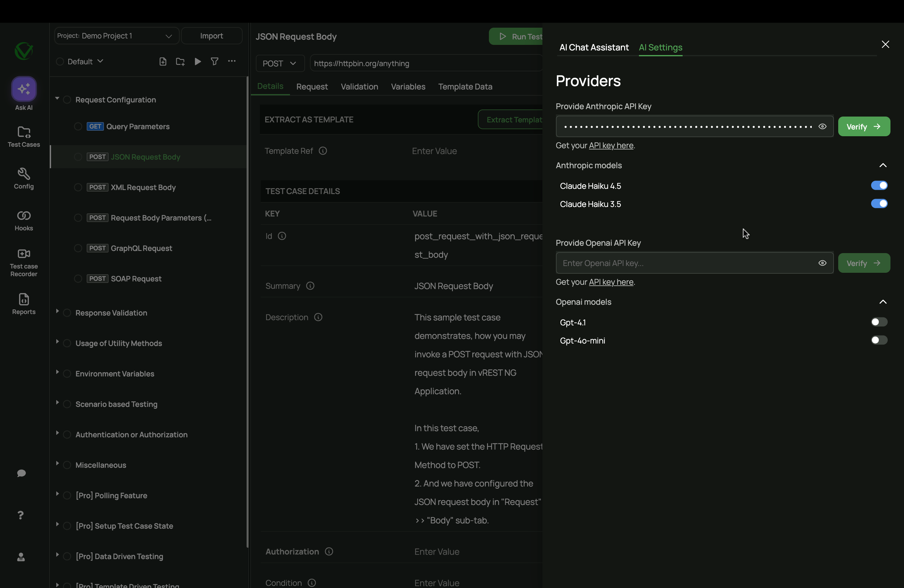Open the chat feedback bubble icon
Screen dimensions: 904x588
click(21, 473)
